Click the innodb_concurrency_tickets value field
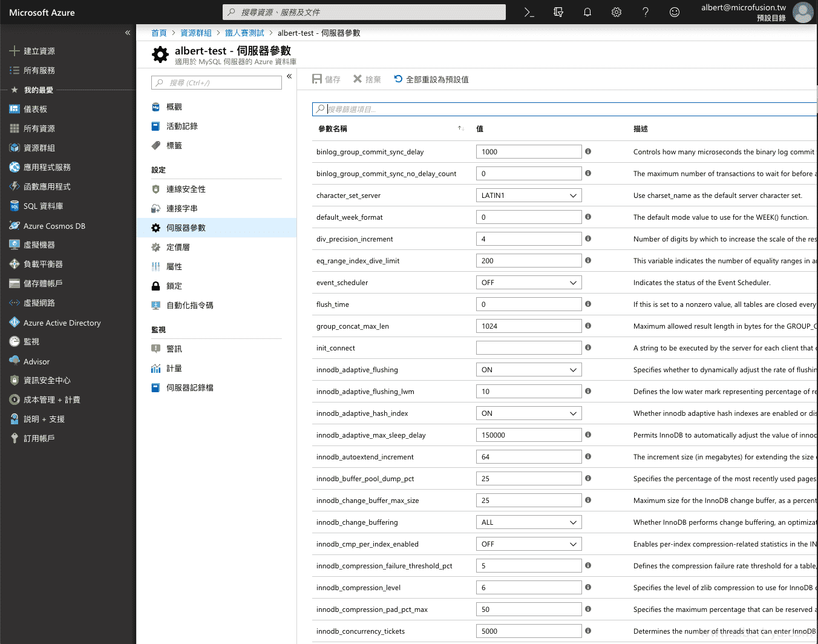This screenshot has height=644, width=818. point(529,631)
